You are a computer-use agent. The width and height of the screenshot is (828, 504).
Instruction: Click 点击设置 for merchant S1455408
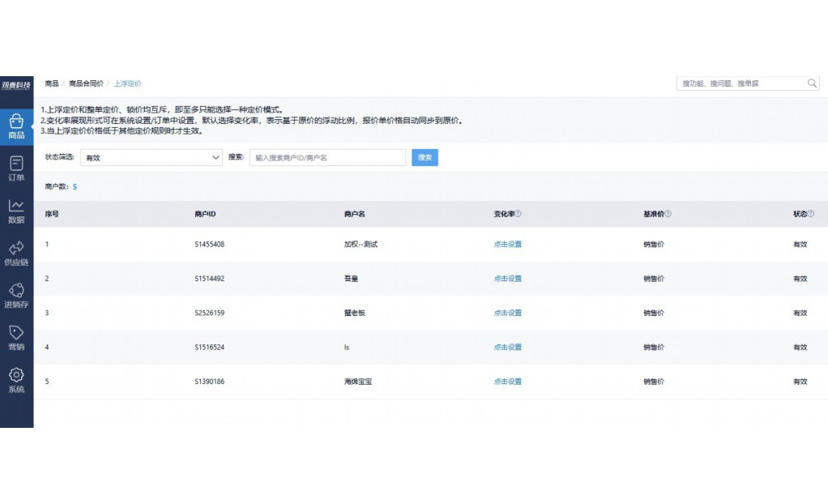[507, 244]
